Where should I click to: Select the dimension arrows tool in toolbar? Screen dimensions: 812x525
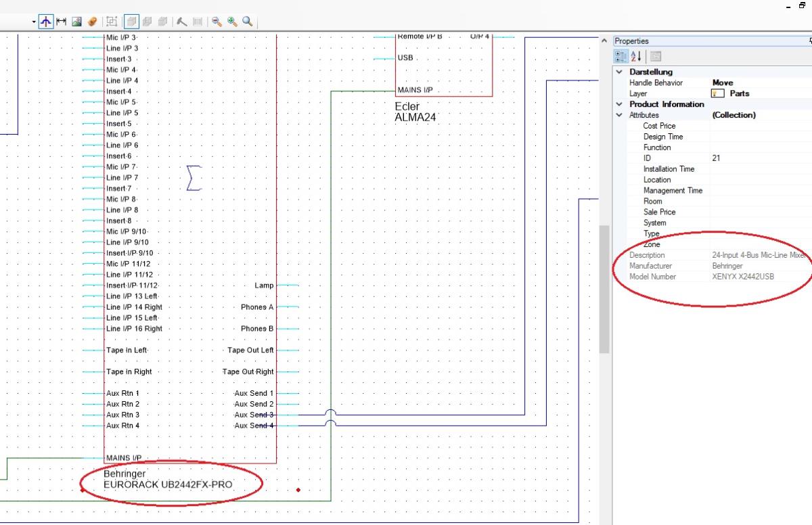tap(61, 22)
